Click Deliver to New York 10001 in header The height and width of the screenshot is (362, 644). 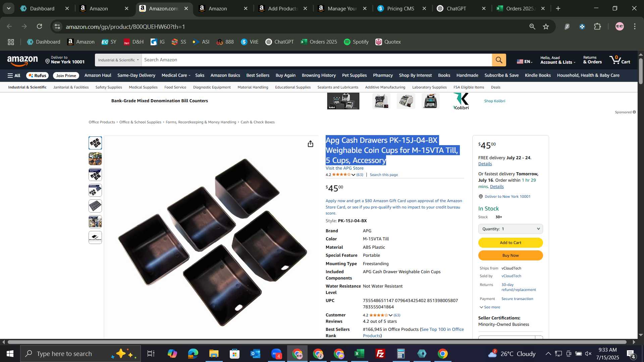click(65, 60)
